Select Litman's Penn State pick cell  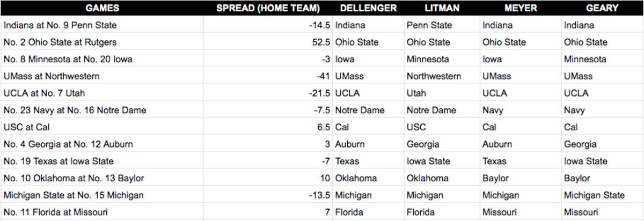[429, 25]
